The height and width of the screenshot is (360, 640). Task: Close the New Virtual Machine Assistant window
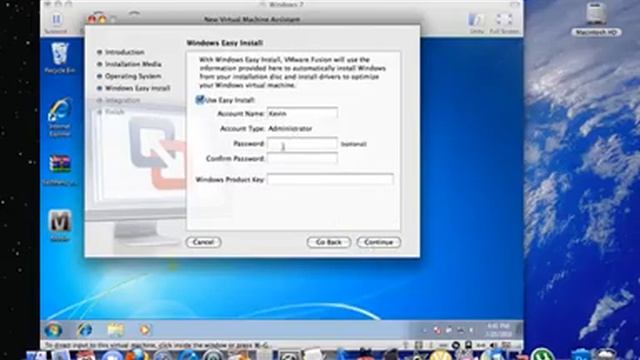(92, 19)
